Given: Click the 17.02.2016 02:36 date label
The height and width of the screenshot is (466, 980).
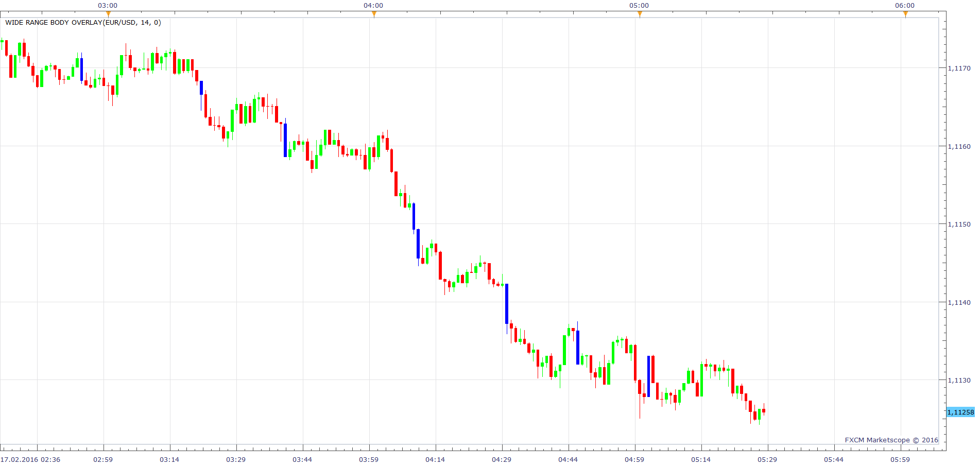Looking at the screenshot, I should (x=30, y=459).
